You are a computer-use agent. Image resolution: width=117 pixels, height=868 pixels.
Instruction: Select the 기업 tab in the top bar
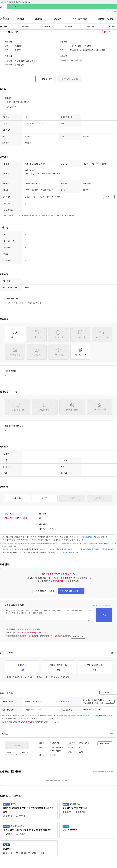15,7
